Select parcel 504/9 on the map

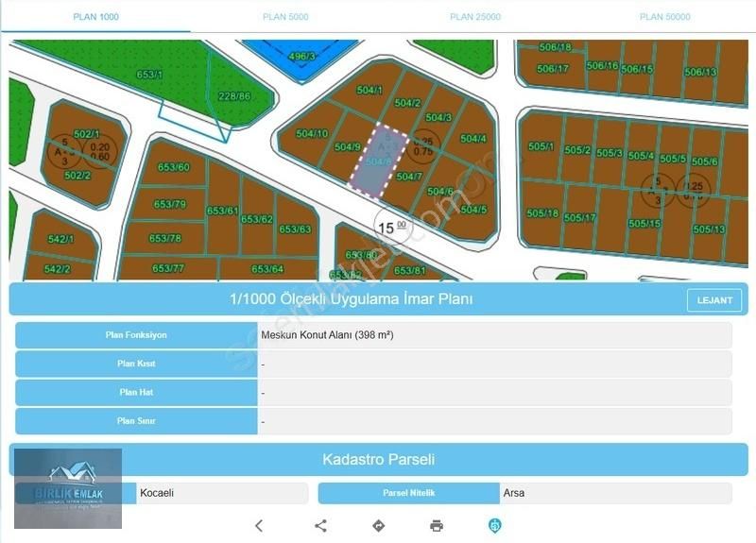click(348, 146)
